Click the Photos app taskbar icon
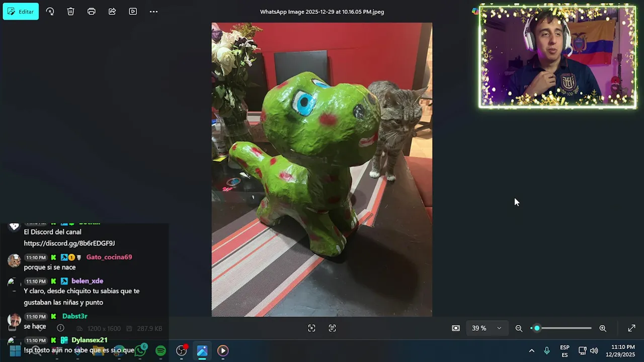 pos(202,350)
